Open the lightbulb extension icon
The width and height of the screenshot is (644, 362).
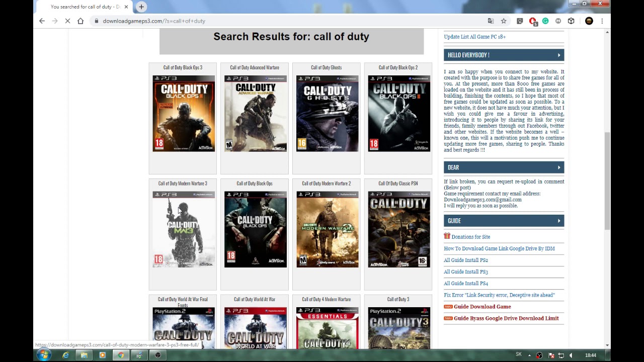pyautogui.click(x=520, y=21)
